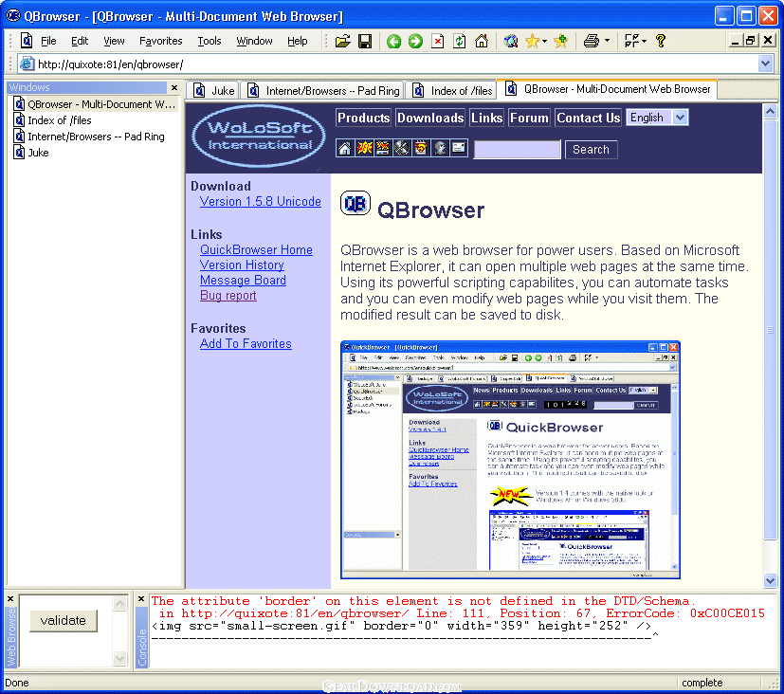Screen dimensions: 784x694
Task: Open the Version History link
Action: [242, 265]
